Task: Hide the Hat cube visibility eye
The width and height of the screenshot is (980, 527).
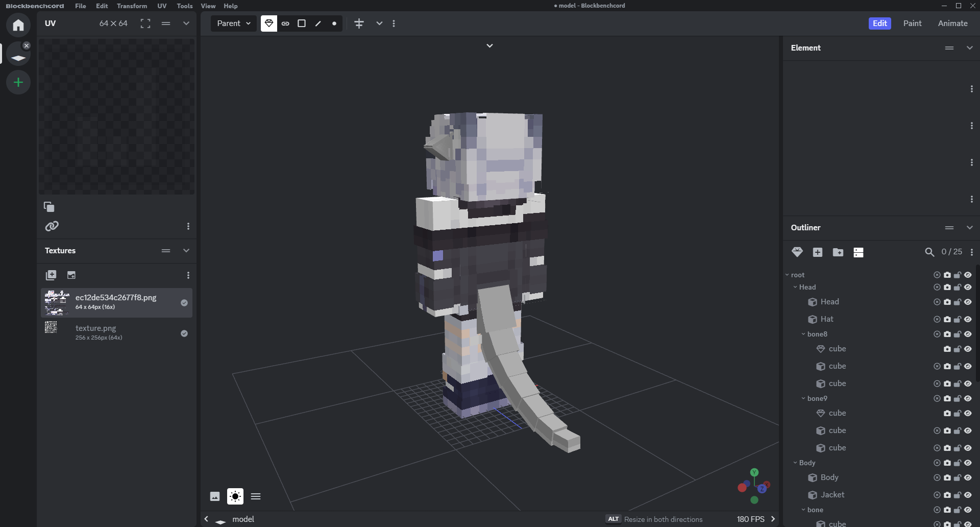Action: pyautogui.click(x=968, y=319)
